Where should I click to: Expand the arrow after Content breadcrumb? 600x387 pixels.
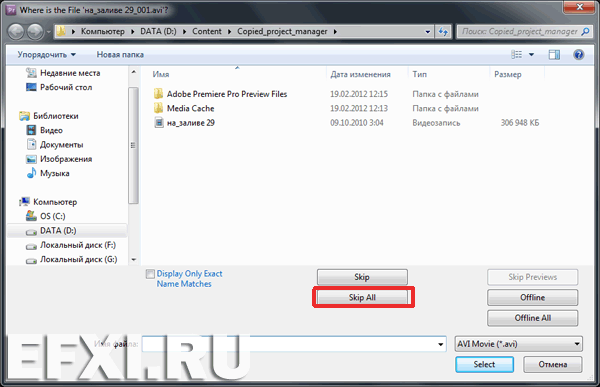point(229,32)
